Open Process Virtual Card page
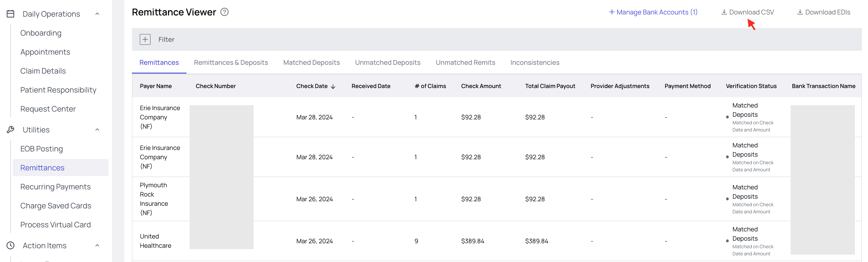Screen dimensions: 868x262 56,225
